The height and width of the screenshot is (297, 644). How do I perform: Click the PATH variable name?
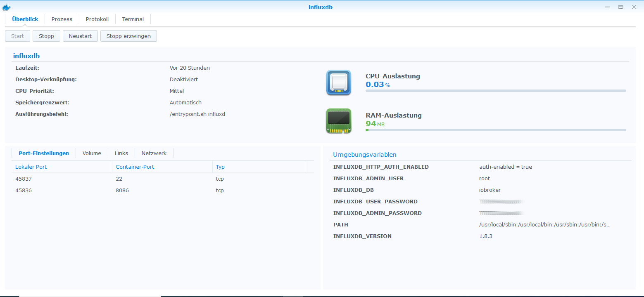tap(341, 225)
